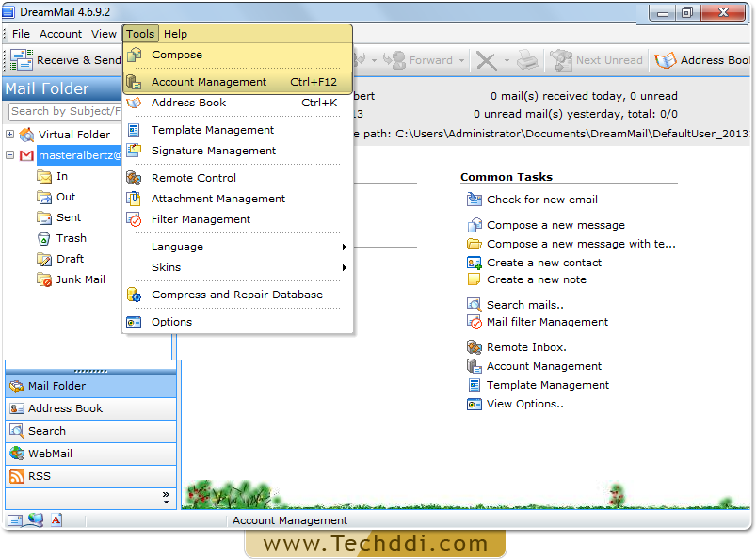Screen dimensions: 756x559
Task: Click Account Management link in Common Tasks
Action: click(x=544, y=366)
